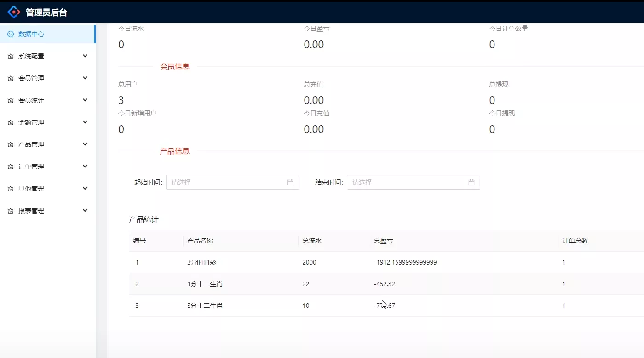Viewport: 644px width, 358px height.
Task: Click the 系统配置 sidebar icon
Action: 10,56
